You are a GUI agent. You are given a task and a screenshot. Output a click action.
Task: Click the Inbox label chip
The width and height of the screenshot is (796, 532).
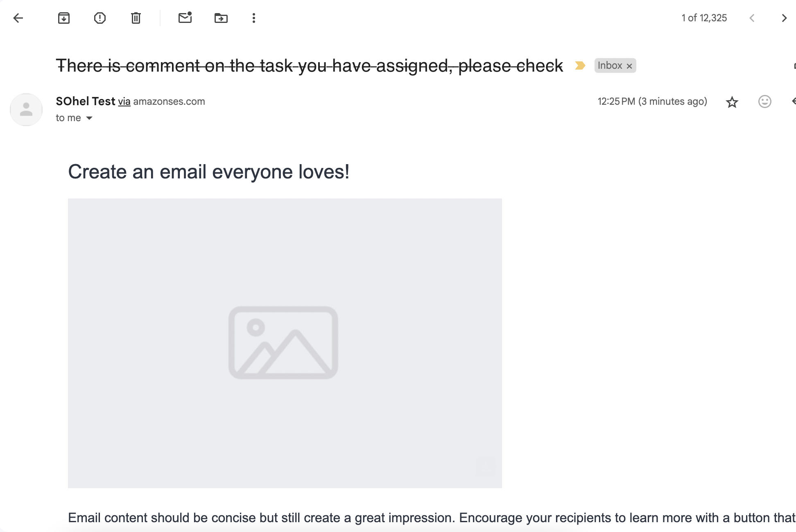tap(610, 65)
